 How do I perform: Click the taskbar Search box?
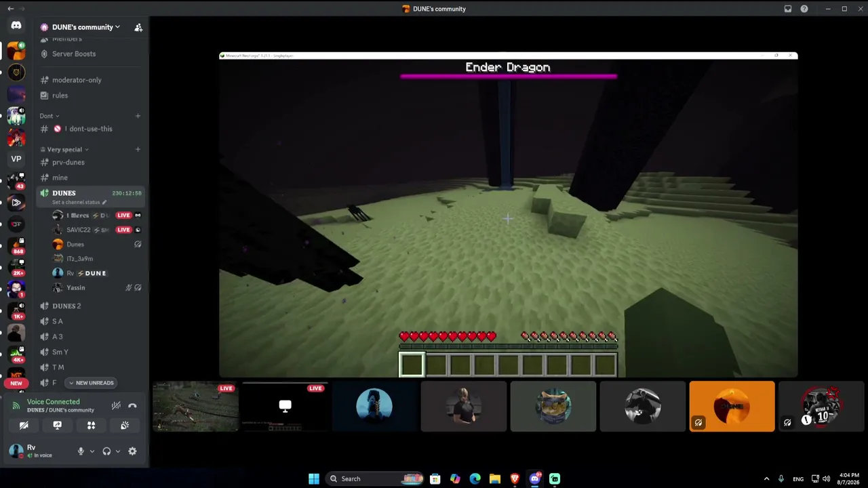coord(374,479)
